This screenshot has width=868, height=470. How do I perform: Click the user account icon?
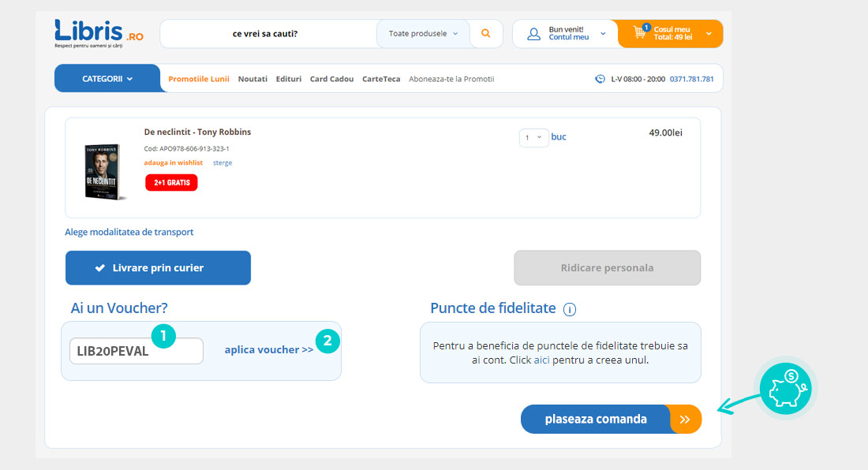click(533, 34)
